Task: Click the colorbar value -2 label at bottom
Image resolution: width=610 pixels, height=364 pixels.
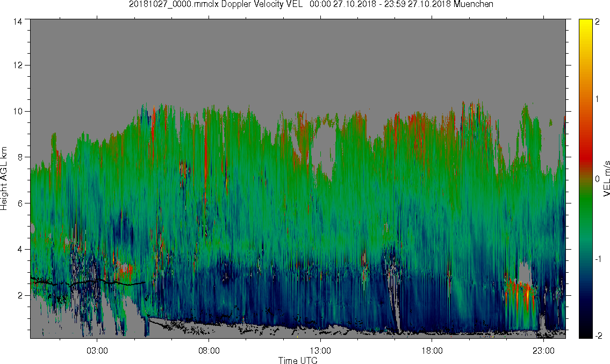Action: (x=598, y=336)
